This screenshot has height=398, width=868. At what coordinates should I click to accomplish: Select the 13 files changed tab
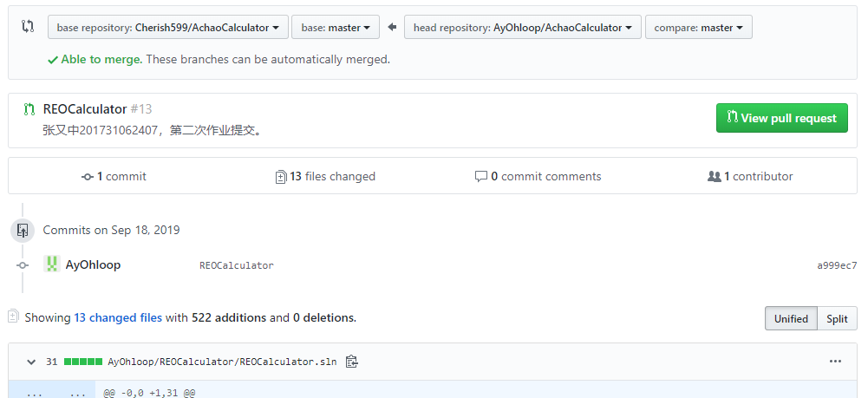point(325,177)
